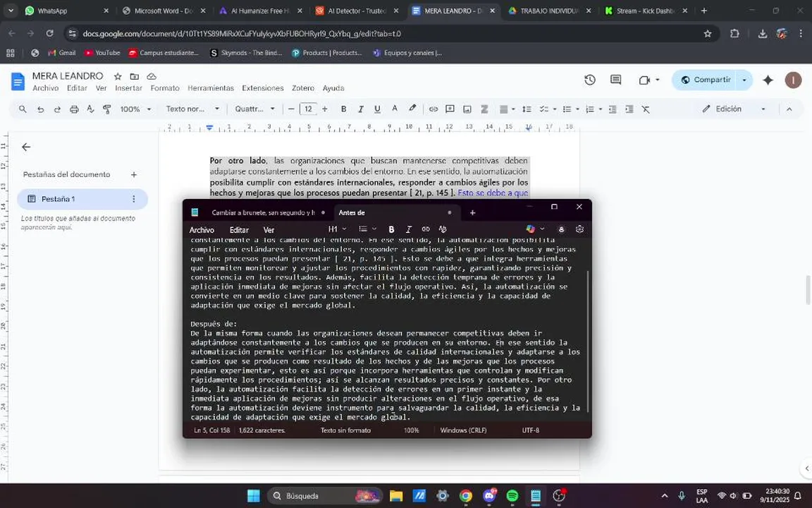Click the Compartir button
Screen dimensions: 812x508
click(x=706, y=80)
